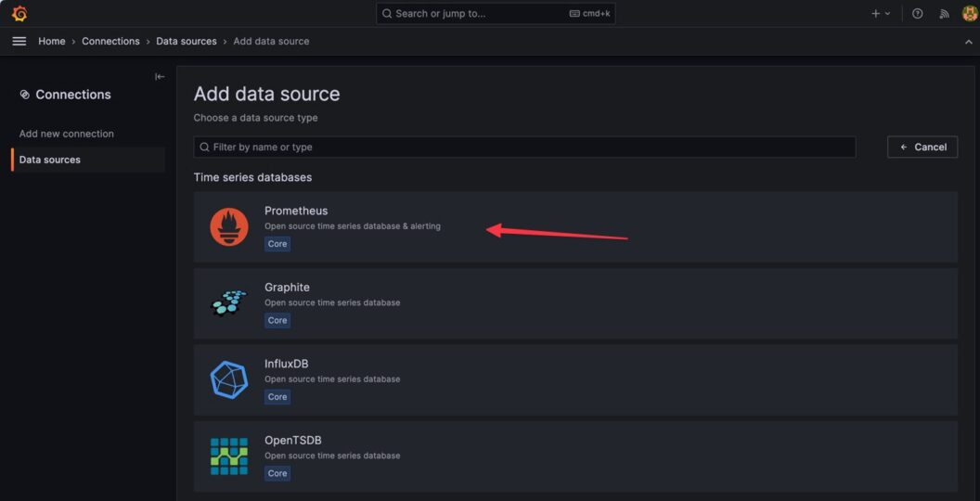Navigate to Connections breadcrumb link
980x501 pixels.
[x=110, y=42]
